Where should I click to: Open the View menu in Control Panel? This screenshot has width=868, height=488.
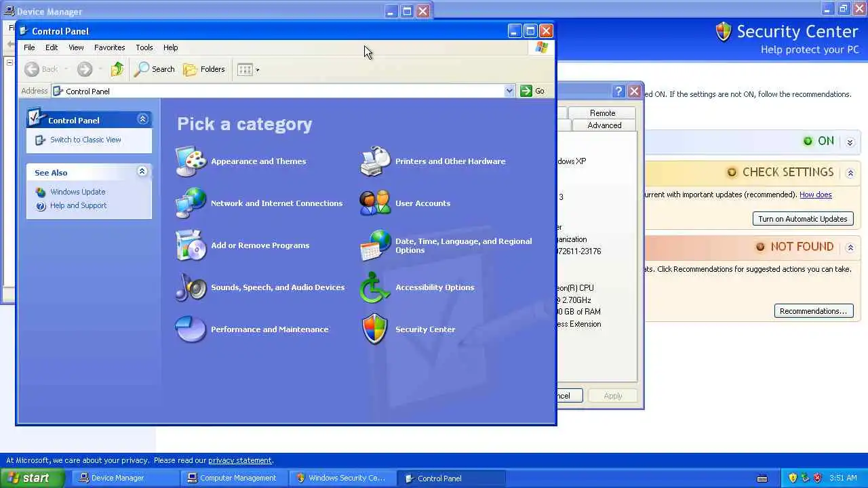tap(76, 47)
